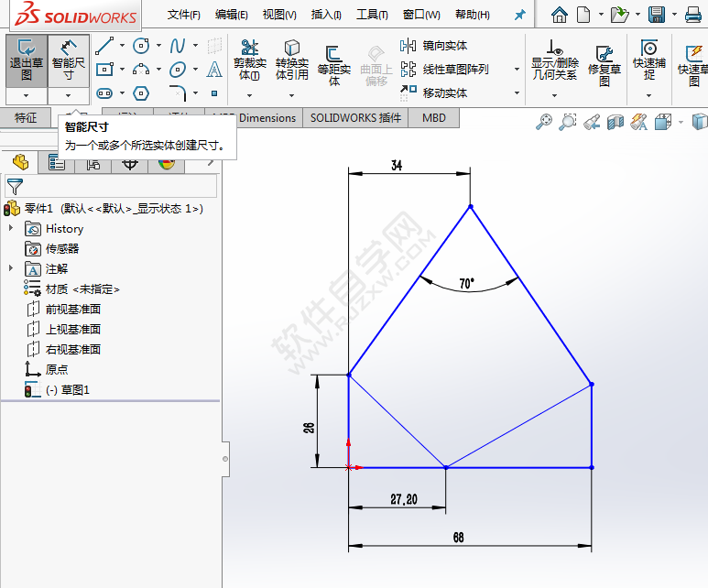Switch to SOLIDWORKS 插件 tab
The image size is (708, 588).
coord(355,118)
